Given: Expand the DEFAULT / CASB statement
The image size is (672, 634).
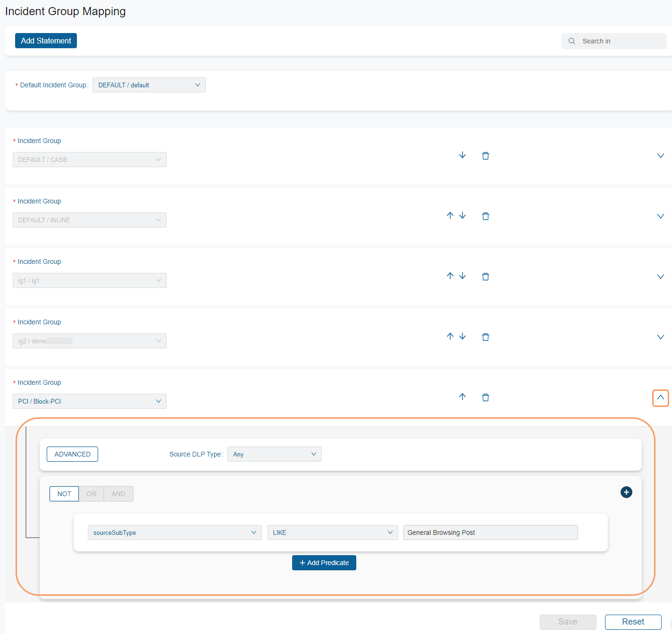Looking at the screenshot, I should 660,156.
